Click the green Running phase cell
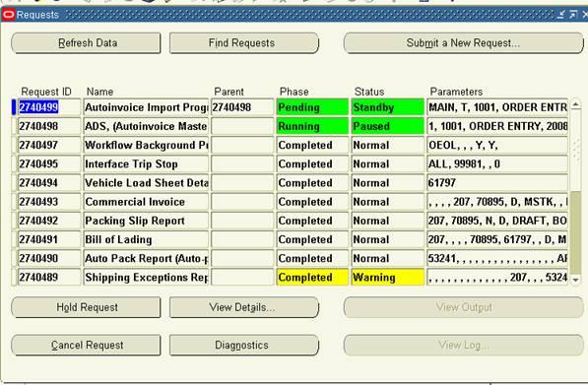Viewport: 588px width, 385px height. 312,126
